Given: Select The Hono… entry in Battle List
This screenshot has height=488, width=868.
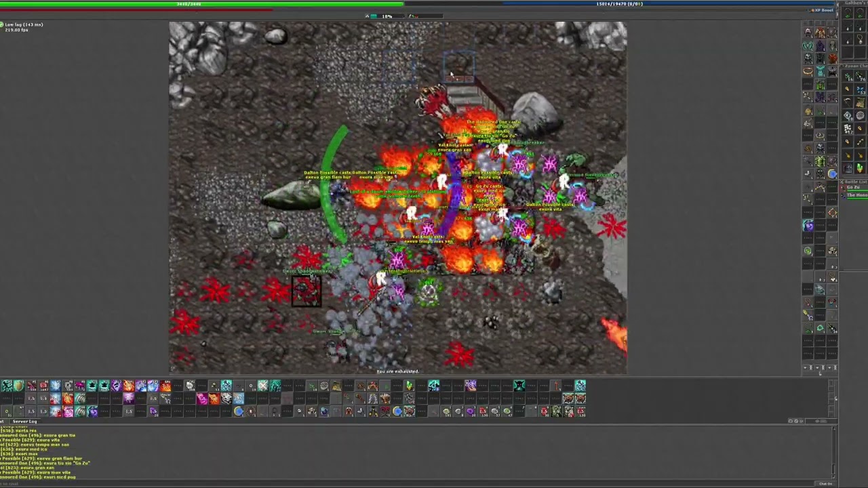Looking at the screenshot, I should pos(855,195).
